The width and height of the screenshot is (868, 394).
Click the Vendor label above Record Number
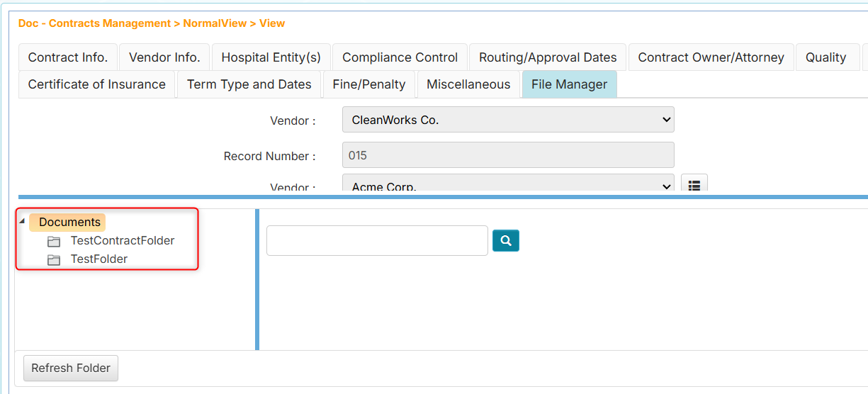tap(293, 120)
